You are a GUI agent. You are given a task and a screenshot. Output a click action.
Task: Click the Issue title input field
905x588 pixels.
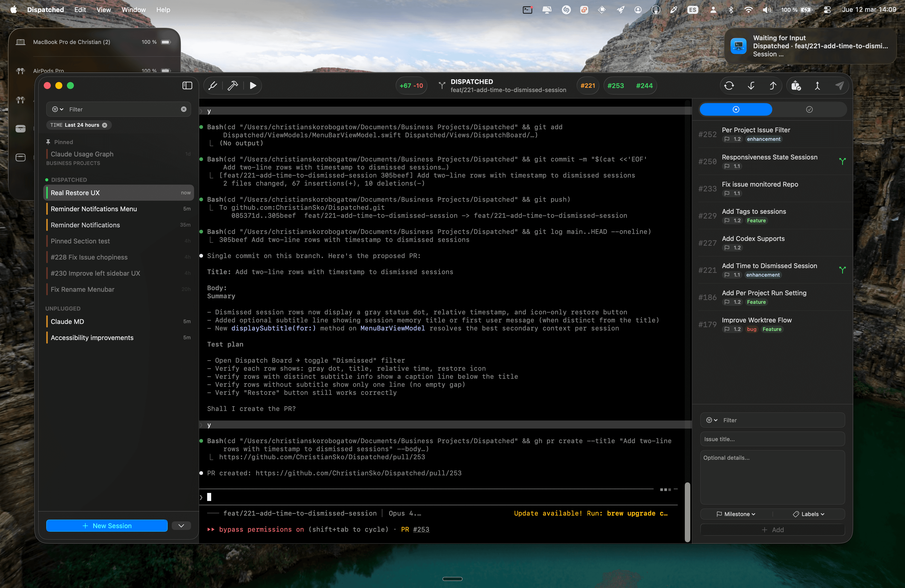coord(772,439)
